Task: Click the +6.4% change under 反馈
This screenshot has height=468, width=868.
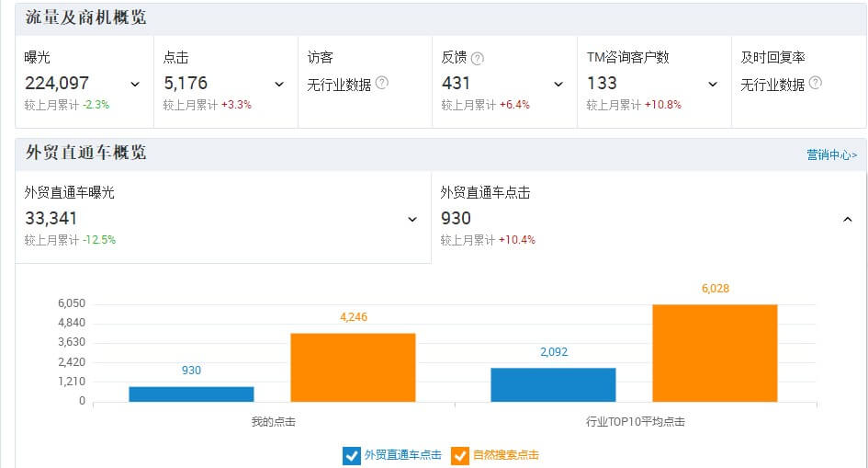Action: [x=514, y=105]
